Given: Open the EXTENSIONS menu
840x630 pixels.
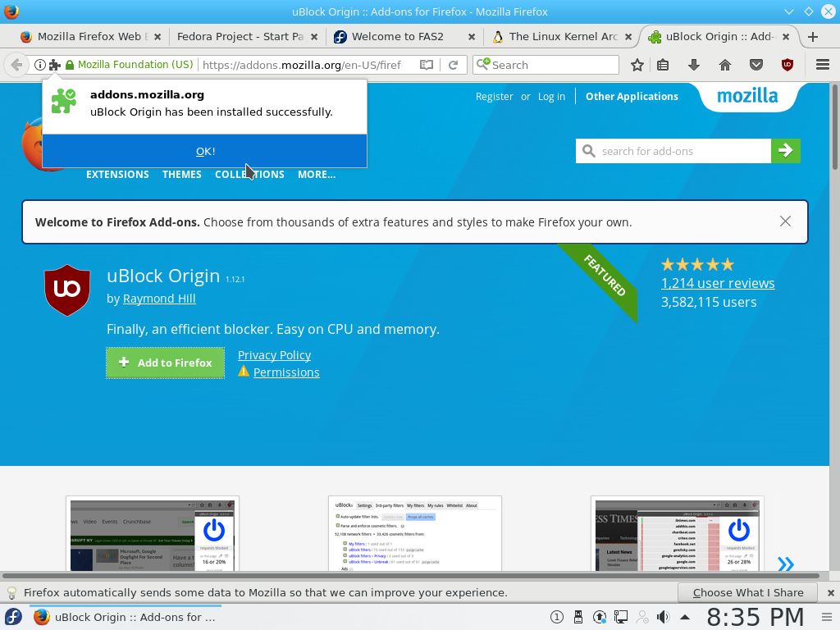Looking at the screenshot, I should (x=117, y=175).
